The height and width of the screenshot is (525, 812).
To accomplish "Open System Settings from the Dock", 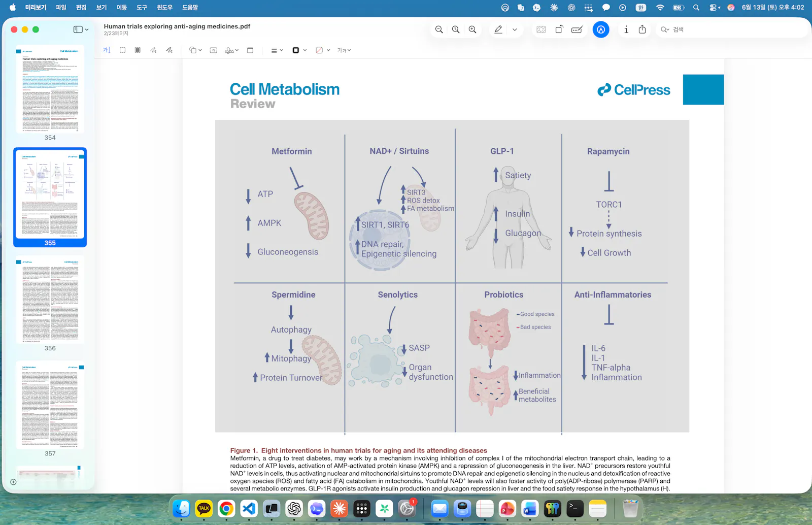I will [407, 508].
